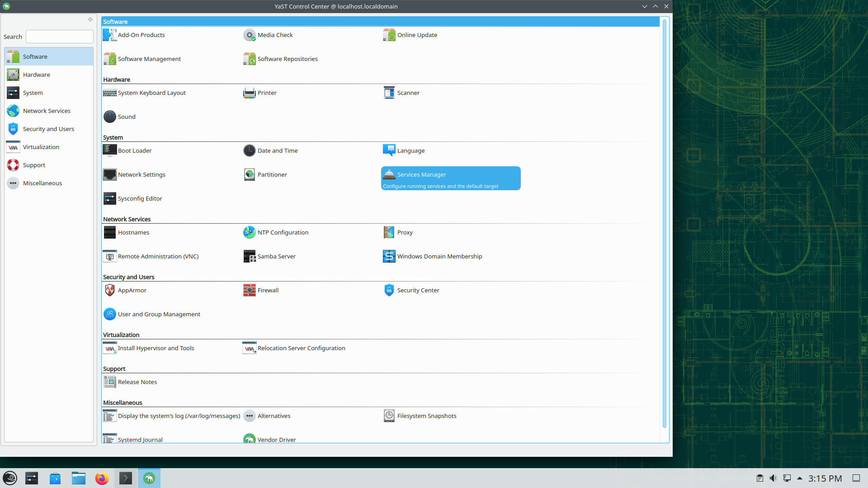Open the Add-On Products module icon
This screenshot has width=868, height=488.
[x=110, y=35]
